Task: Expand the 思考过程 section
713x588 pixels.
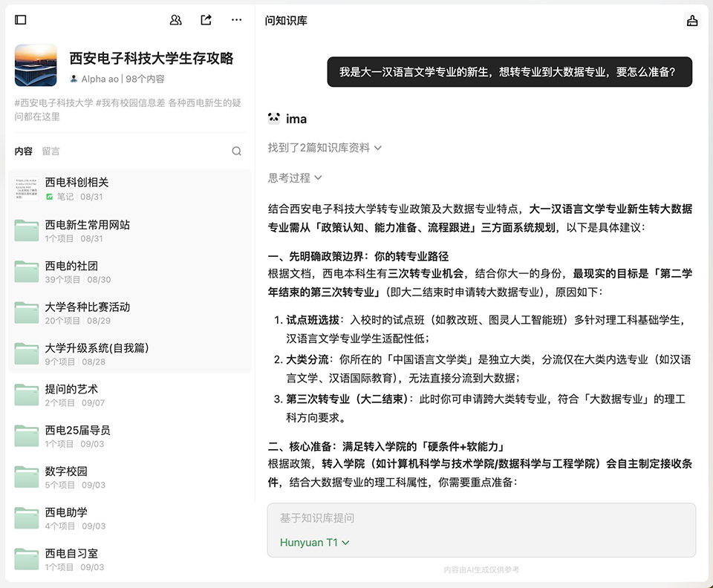Action: pyautogui.click(x=295, y=177)
